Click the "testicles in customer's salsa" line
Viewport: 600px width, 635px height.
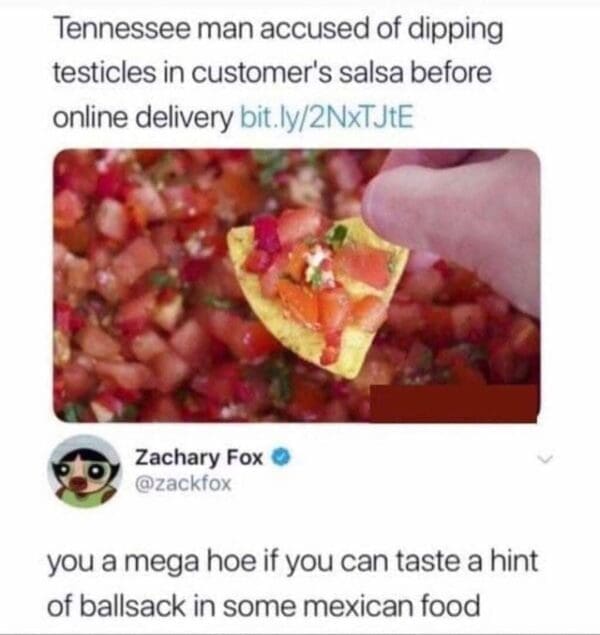[273, 73]
